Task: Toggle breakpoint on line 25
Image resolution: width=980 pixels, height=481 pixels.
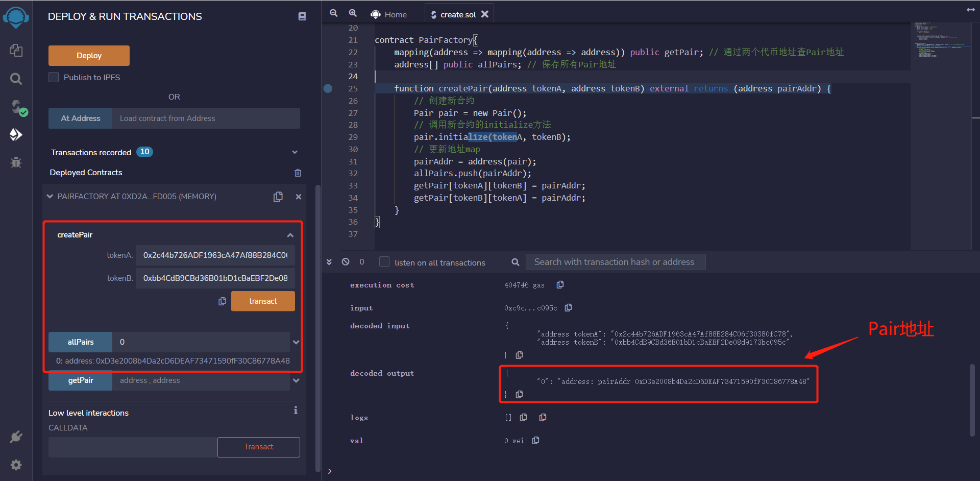Action: (328, 88)
